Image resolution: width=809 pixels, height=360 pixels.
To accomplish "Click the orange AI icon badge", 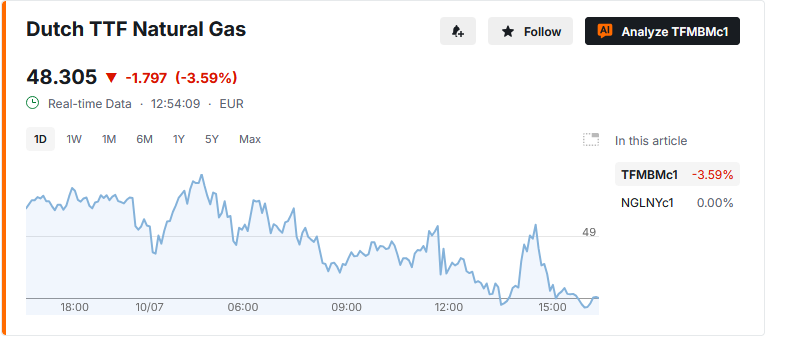I will point(605,31).
